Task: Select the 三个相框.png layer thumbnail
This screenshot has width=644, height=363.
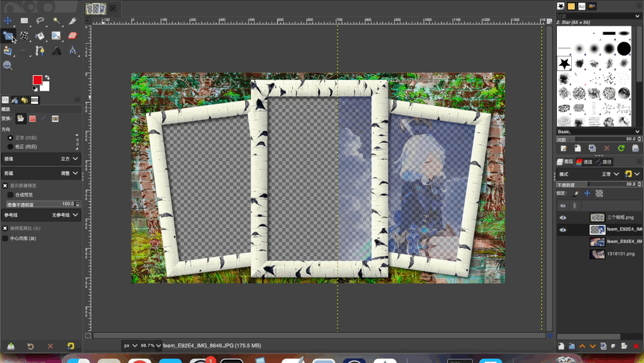Action: click(597, 217)
